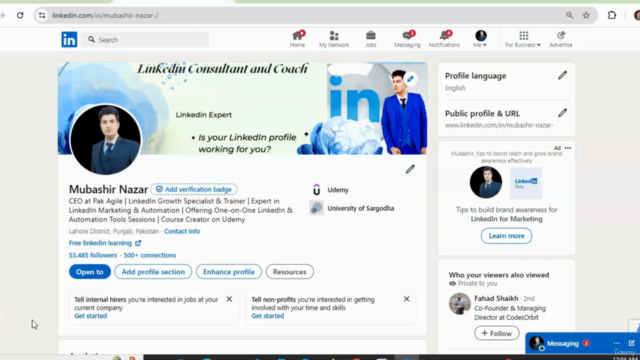Screen dimensions: 640x360
Task: Expand the For Business menu
Action: pyautogui.click(x=523, y=39)
